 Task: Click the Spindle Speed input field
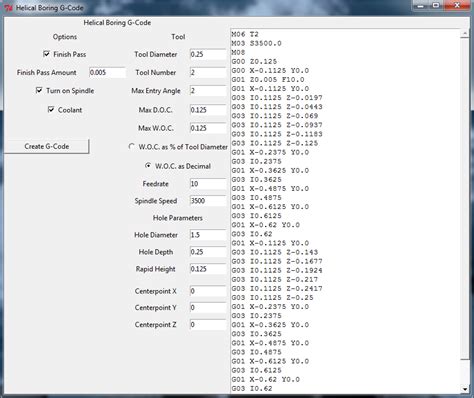click(208, 201)
